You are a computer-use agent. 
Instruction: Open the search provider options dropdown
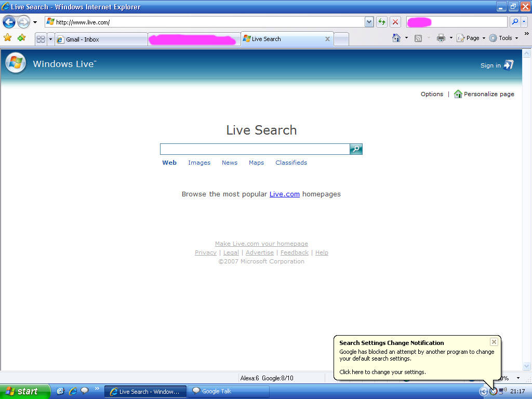pyautogui.click(x=524, y=22)
